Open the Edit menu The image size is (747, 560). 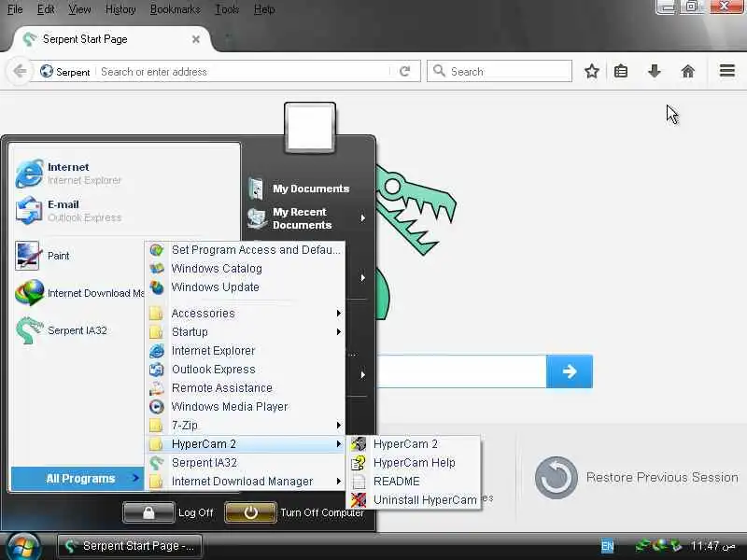[x=46, y=9]
